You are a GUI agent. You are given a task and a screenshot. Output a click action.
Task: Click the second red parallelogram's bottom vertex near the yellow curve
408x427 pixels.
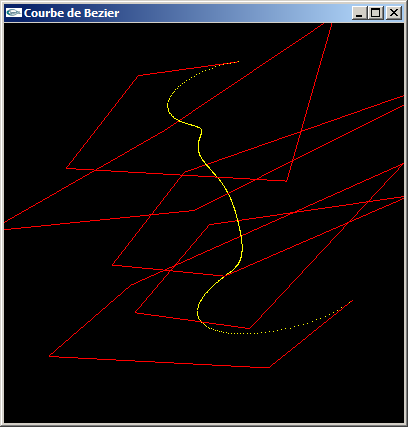(x=224, y=276)
